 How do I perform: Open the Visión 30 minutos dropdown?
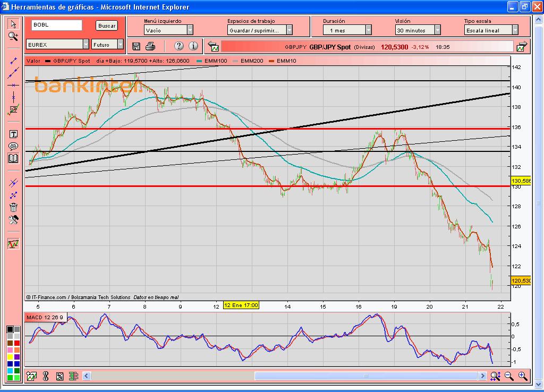(x=437, y=31)
